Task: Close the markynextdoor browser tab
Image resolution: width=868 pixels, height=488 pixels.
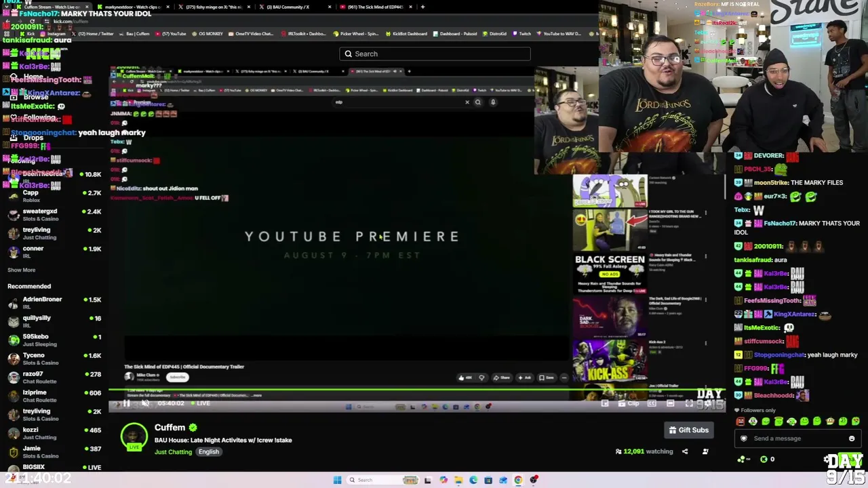Action: tap(167, 7)
